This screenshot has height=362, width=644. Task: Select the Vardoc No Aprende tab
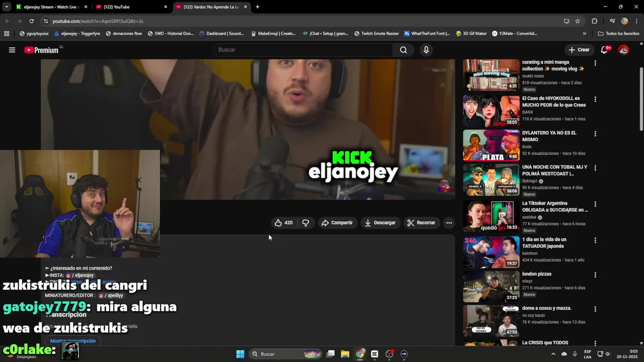coord(211,7)
